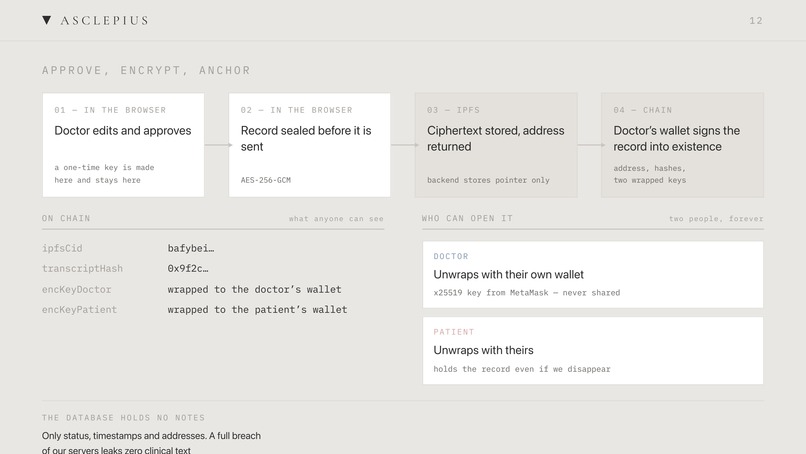Screen dimensions: 806x454
Task: Click 'wrapped to the doctor's wallet' value
Action: tap(254, 289)
